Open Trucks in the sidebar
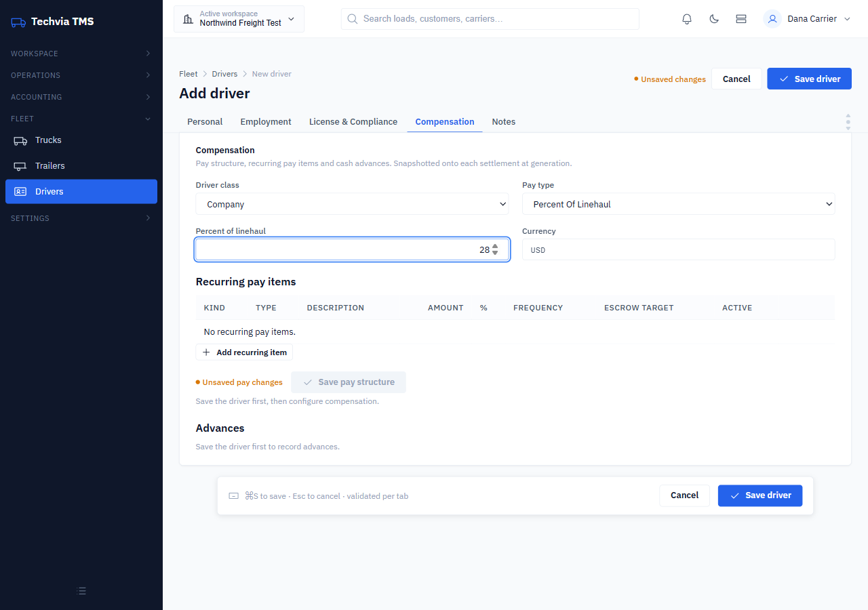868x610 pixels. point(81,140)
